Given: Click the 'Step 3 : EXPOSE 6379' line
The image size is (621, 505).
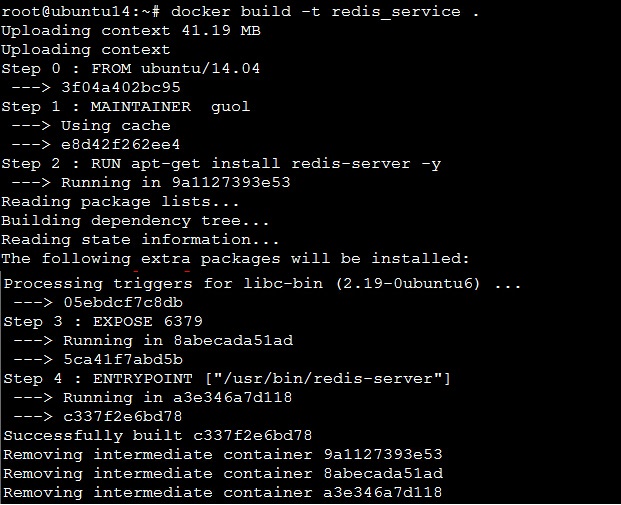Looking at the screenshot, I should click(103, 322).
